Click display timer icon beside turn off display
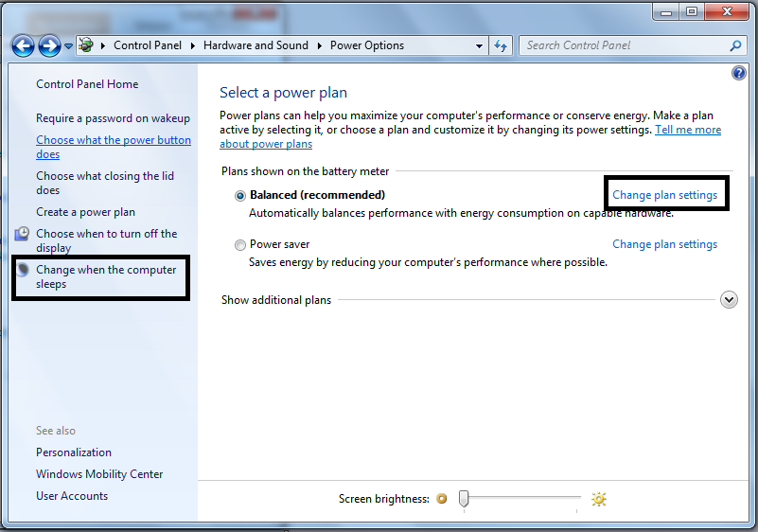 [22, 234]
